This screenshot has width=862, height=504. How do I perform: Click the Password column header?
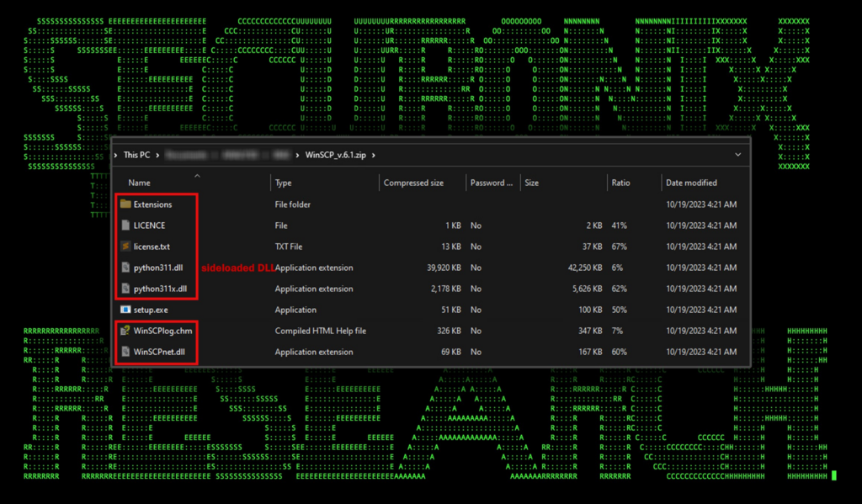pyautogui.click(x=491, y=183)
